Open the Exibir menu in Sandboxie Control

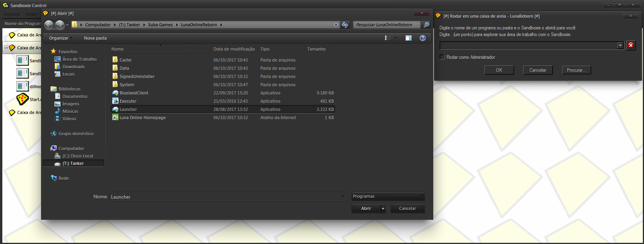[32, 14]
